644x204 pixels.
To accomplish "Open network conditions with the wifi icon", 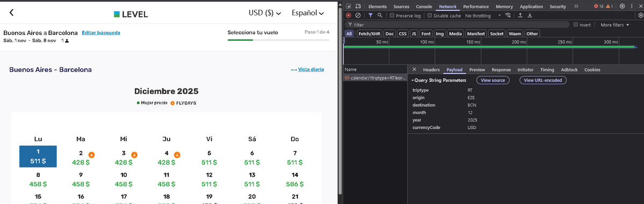I will pyautogui.click(x=509, y=15).
